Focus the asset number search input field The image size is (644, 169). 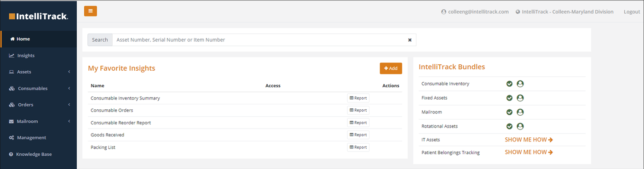coord(264,40)
